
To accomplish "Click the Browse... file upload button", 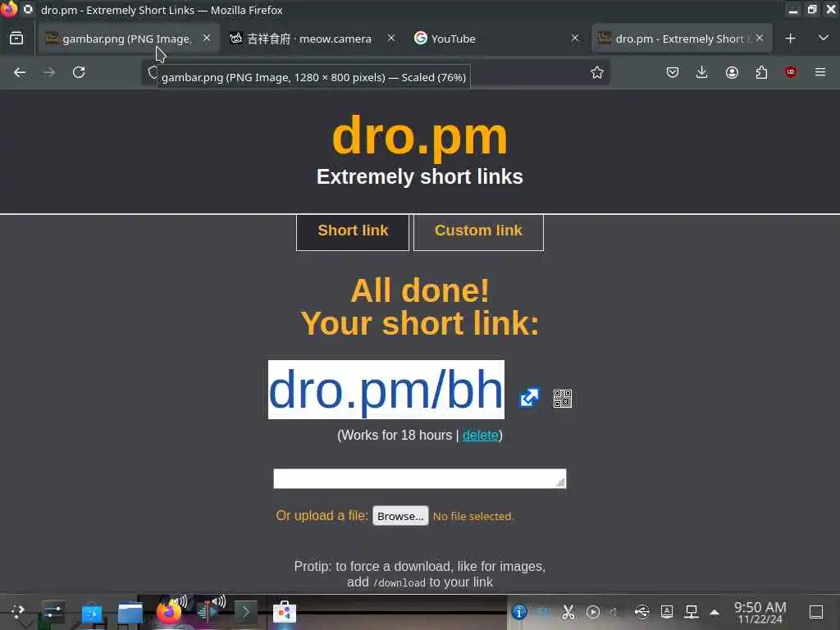I will coord(400,516).
